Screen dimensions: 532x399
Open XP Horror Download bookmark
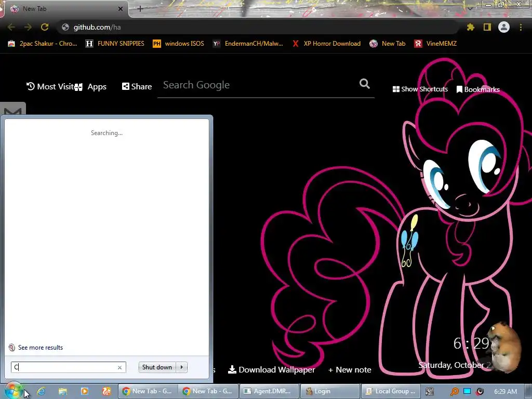coord(326,44)
